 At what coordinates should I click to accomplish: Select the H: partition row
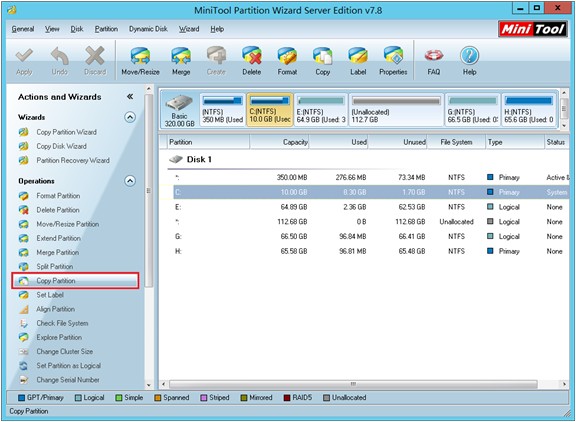(371, 251)
